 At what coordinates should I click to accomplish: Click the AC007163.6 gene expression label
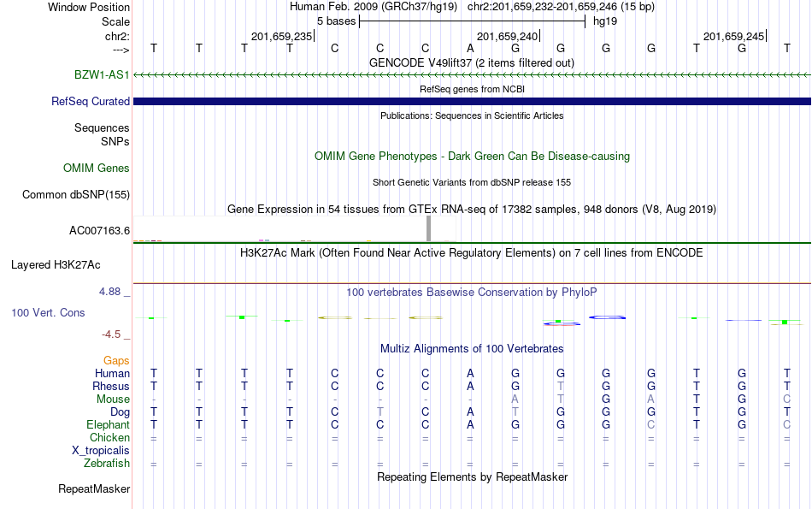99,230
